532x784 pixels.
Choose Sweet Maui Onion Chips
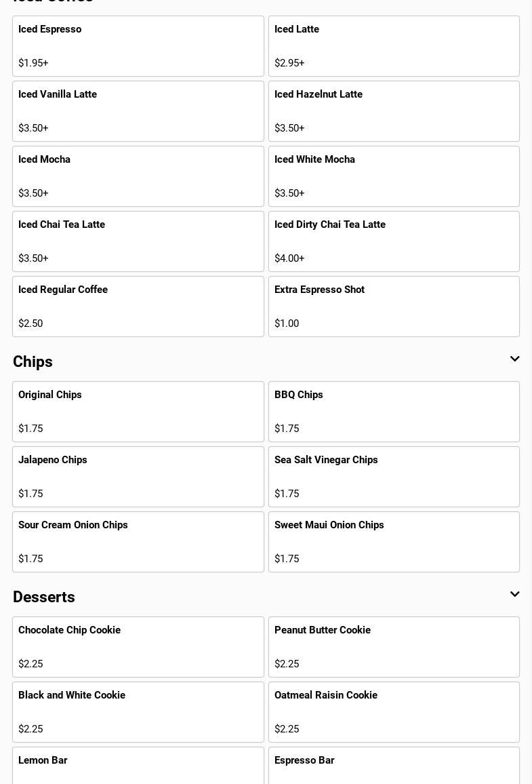click(394, 542)
